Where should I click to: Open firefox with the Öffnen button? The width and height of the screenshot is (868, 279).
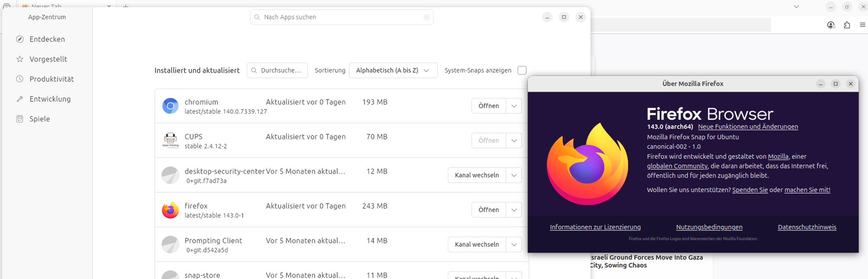point(489,209)
